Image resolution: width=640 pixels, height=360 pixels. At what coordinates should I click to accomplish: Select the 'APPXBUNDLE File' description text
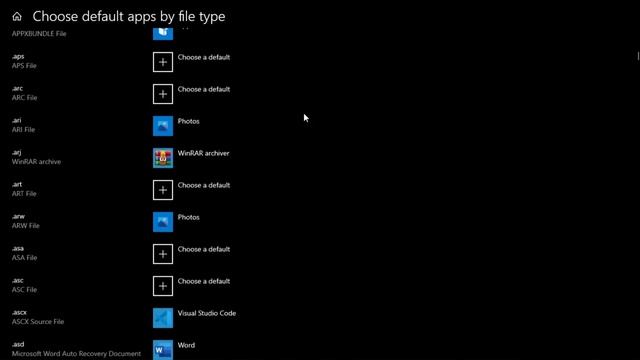point(39,34)
